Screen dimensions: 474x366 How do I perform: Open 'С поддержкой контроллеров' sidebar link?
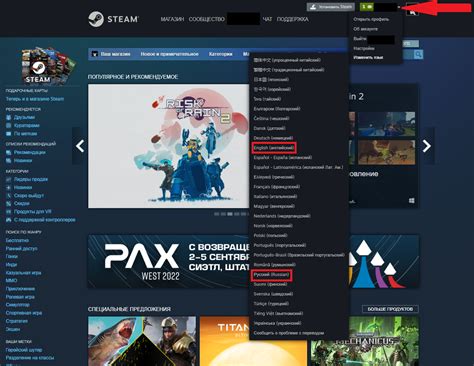45,220
